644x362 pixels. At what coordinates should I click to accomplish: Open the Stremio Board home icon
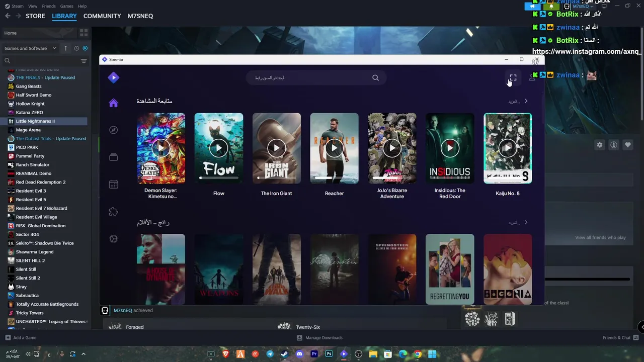pyautogui.click(x=113, y=103)
